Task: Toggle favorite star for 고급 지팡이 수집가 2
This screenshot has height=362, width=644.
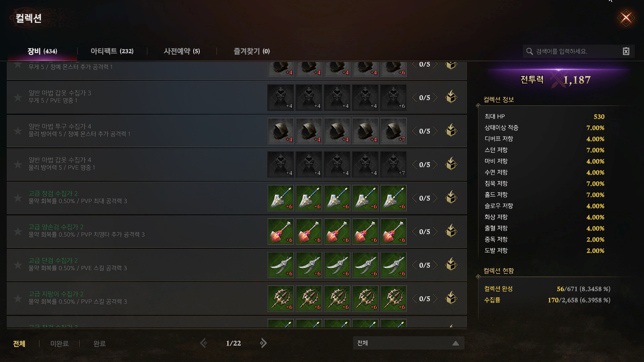Action: point(18,298)
